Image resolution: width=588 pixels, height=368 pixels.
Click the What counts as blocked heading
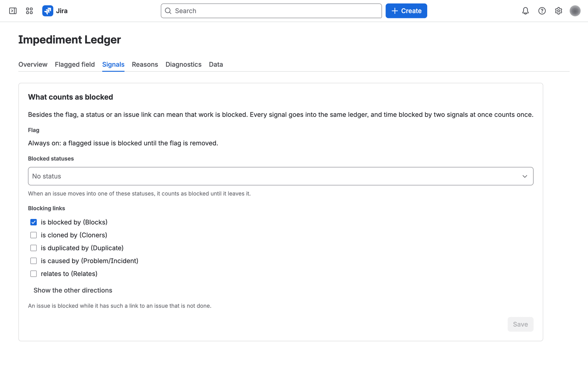[70, 97]
